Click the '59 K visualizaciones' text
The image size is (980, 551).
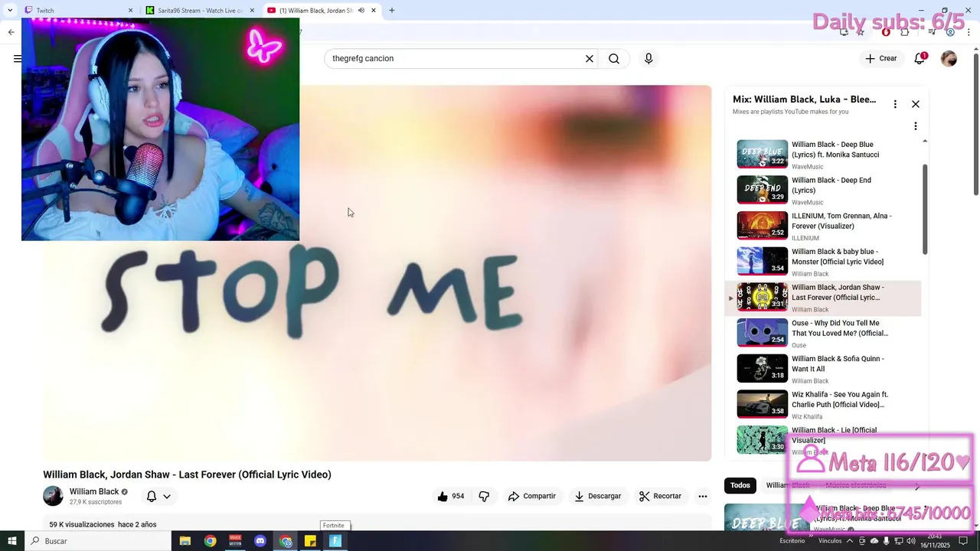point(82,525)
